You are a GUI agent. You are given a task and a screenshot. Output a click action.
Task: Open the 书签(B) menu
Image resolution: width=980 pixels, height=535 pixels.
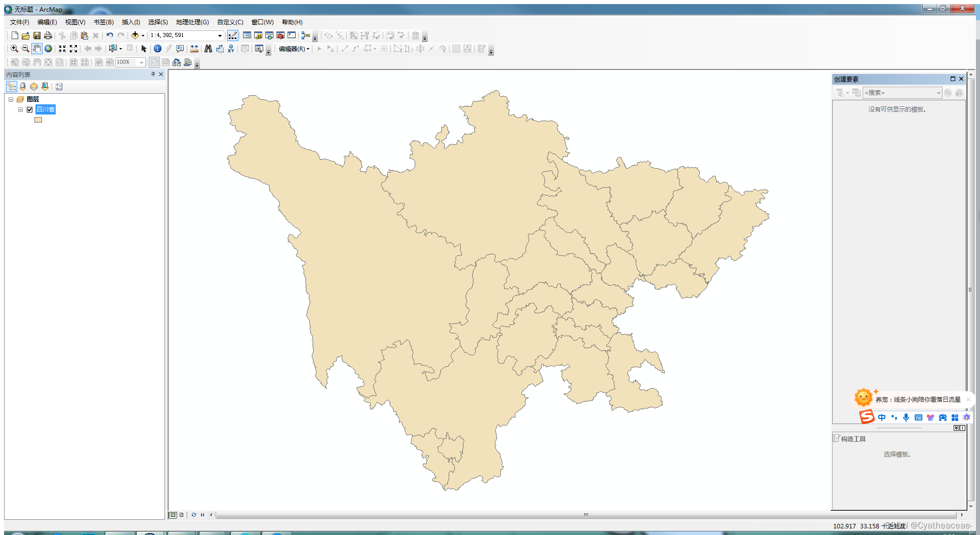tap(103, 22)
